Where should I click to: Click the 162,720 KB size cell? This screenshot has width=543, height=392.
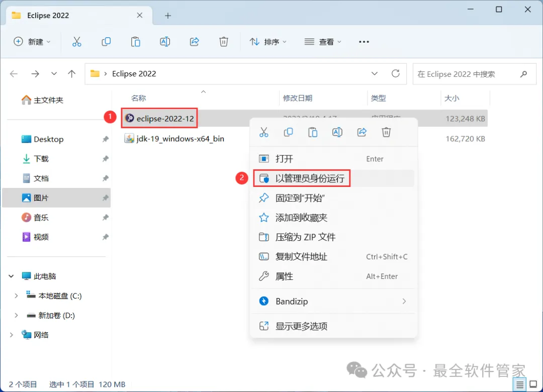(465, 139)
